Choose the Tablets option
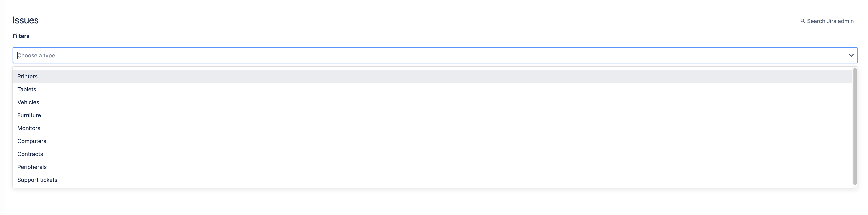The image size is (868, 215). (x=432, y=89)
